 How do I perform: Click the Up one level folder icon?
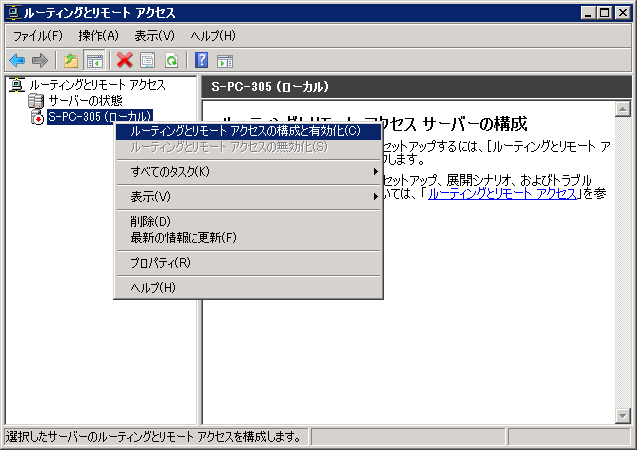tap(70, 60)
